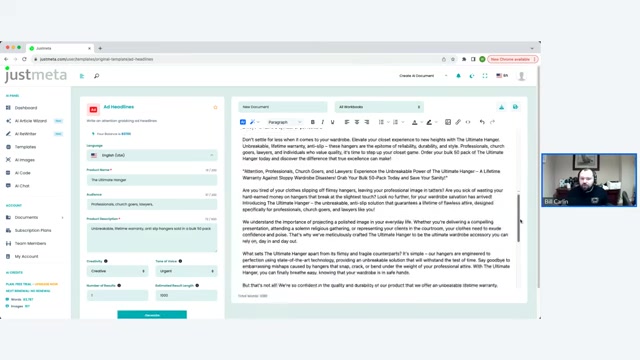640x360 pixels.
Task: Click Estimated Result Length info icon
Action: pos(197,286)
